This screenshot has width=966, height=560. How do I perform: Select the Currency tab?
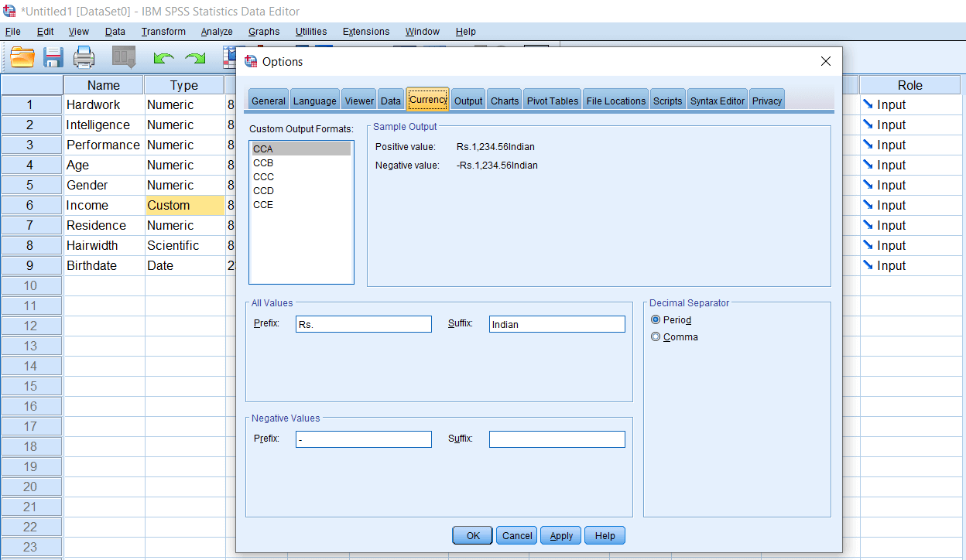pos(428,99)
